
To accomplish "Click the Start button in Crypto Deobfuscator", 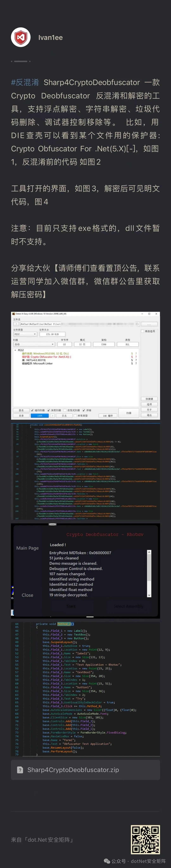I will coord(71,606).
